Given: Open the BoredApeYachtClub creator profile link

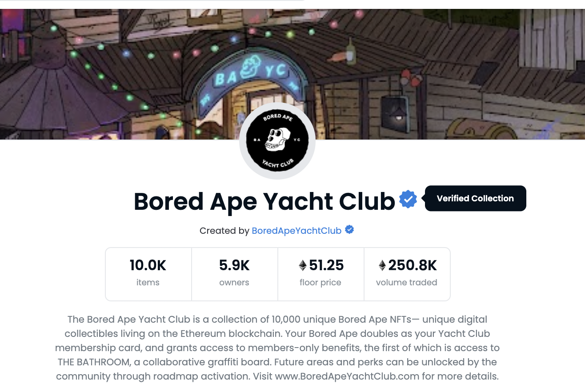Looking at the screenshot, I should [297, 231].
